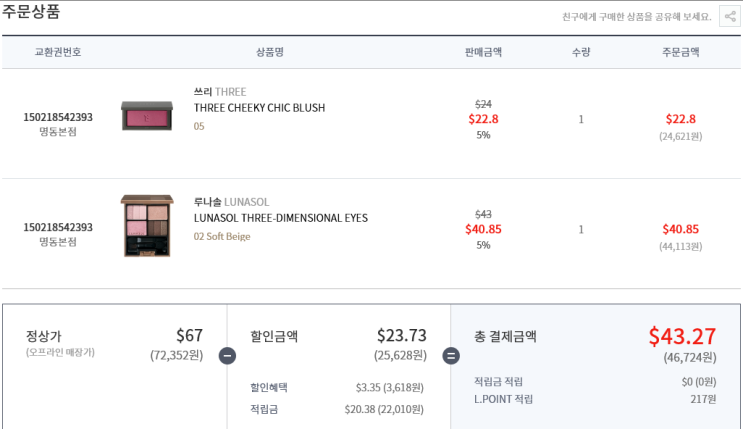Viewport: 743px width, 429px height.
Task: Click the equals circle icon before 총 결제금액
Action: [x=451, y=355]
